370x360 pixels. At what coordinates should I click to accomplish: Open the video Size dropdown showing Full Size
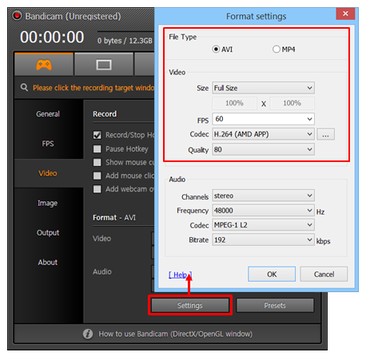[x=263, y=88]
